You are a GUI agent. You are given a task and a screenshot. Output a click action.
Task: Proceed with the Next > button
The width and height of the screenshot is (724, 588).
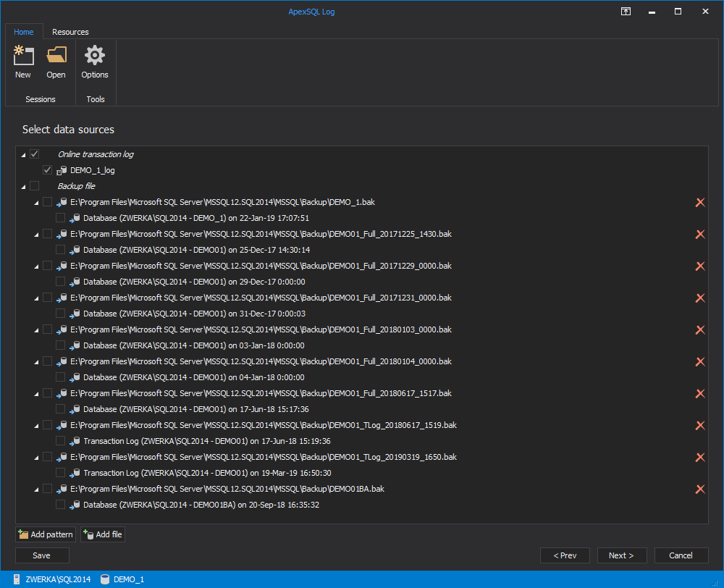(621, 555)
